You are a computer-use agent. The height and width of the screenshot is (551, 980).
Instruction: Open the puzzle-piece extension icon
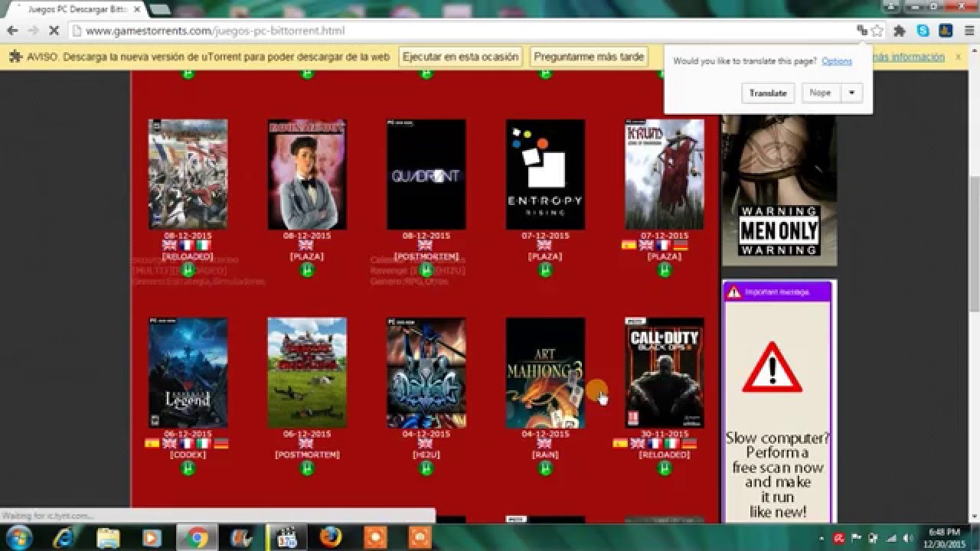[900, 31]
